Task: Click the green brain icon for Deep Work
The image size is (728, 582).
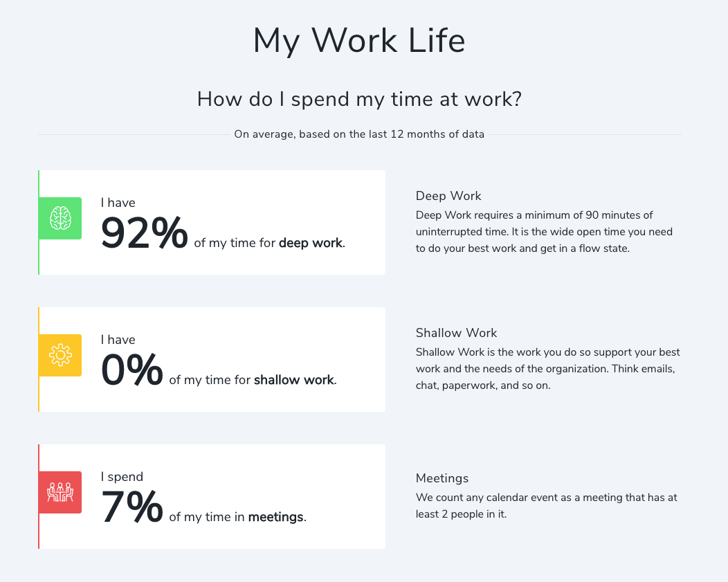Action: pos(60,218)
